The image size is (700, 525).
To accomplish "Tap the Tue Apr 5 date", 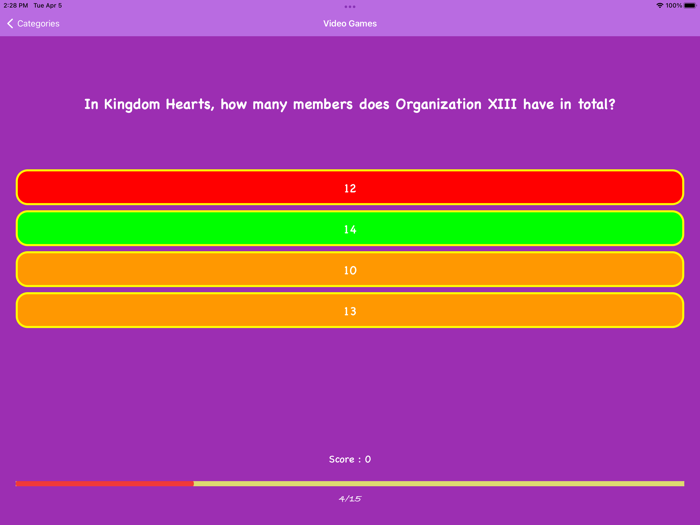I will (x=48, y=5).
